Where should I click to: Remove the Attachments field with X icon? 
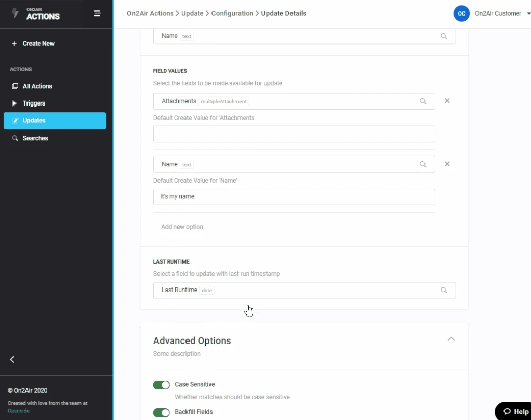coord(447,101)
